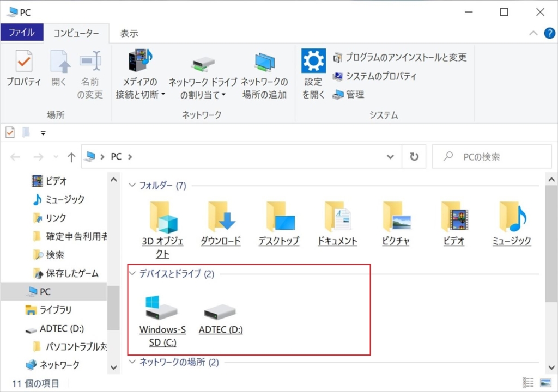Click 設定を開く gear icon
This screenshot has width=558, height=392.
point(313,62)
